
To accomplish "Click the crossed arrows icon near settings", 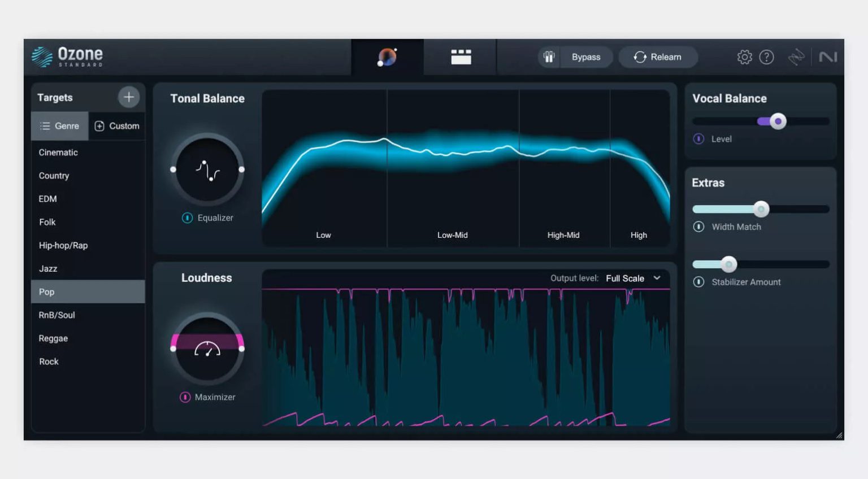I will point(796,57).
